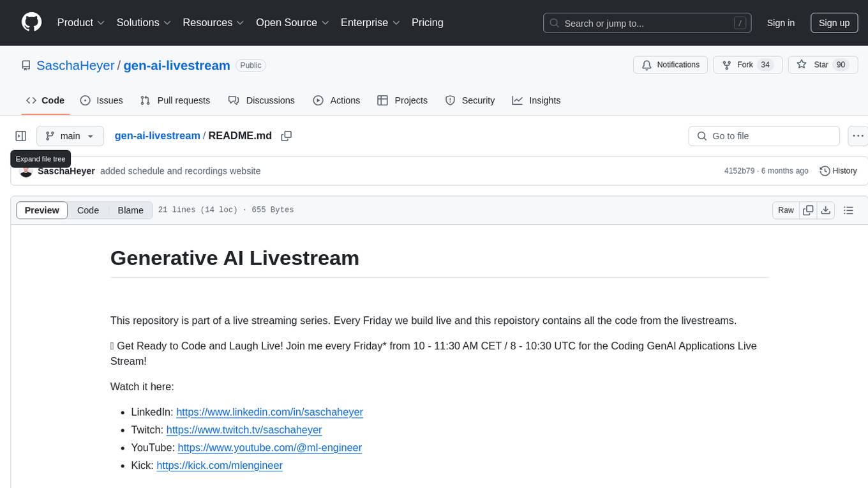Click the repository icon beside SaschaHeyer

click(26, 65)
